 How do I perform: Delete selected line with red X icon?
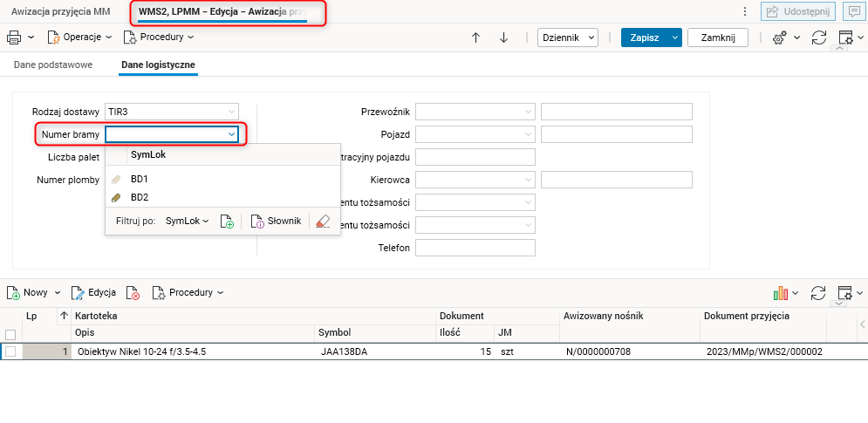click(x=133, y=293)
